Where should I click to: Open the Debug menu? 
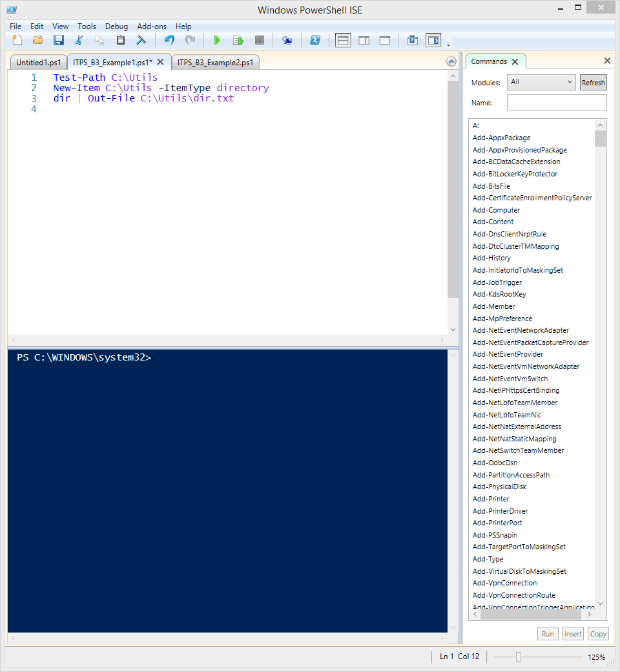(116, 26)
